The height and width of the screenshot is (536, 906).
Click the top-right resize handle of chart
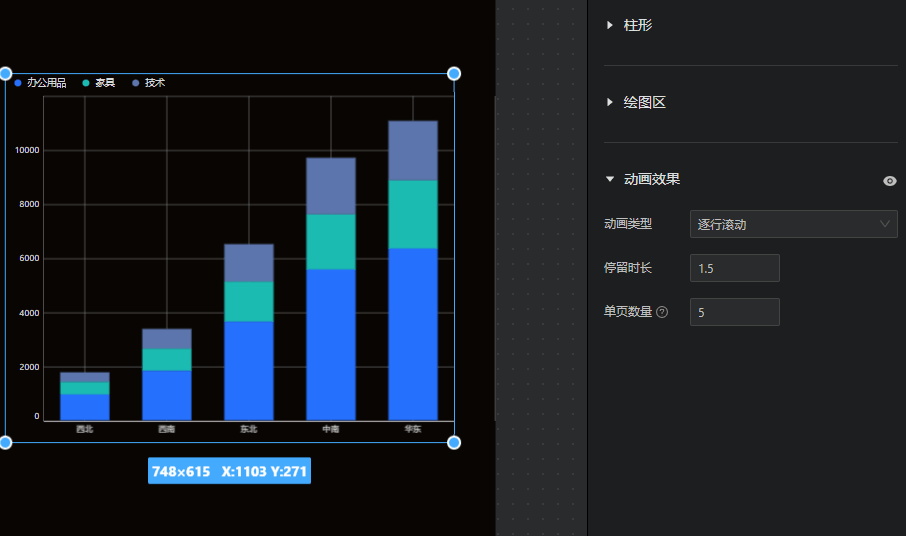click(454, 74)
